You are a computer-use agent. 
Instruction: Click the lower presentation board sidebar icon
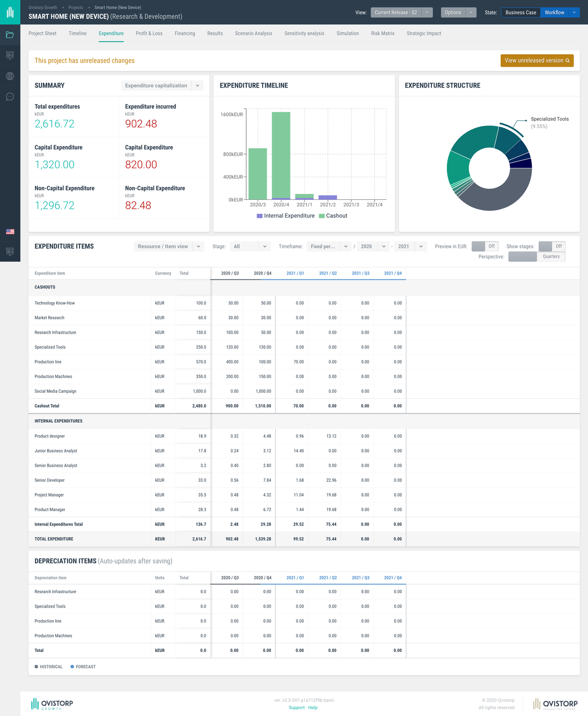tap(10, 252)
